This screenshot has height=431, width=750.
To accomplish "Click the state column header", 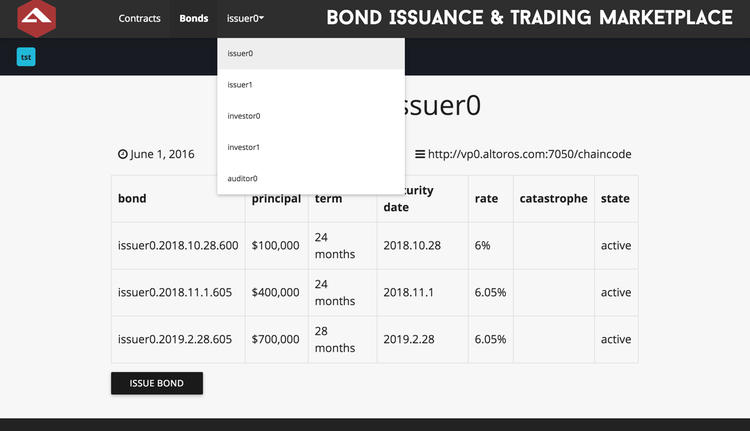I will tap(615, 199).
